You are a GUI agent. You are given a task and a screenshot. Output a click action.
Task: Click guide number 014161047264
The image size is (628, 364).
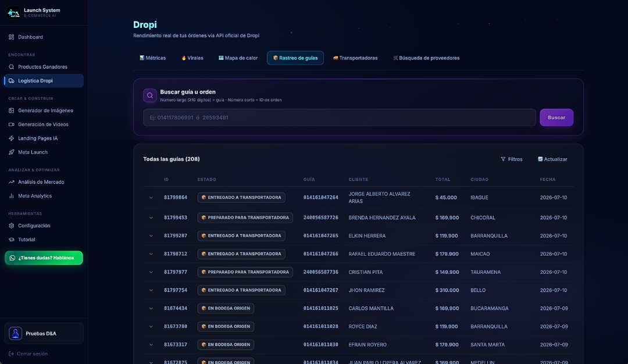(320, 198)
